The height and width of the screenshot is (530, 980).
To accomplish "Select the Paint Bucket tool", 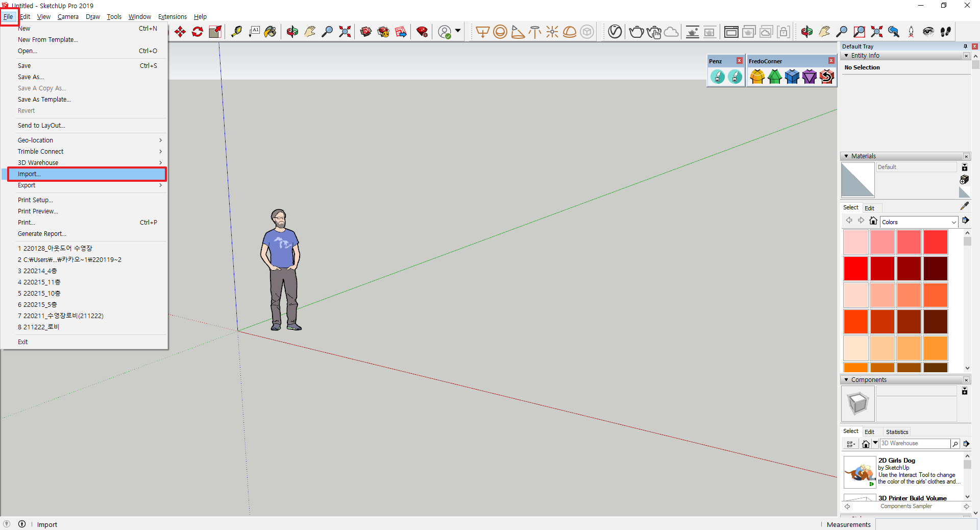I will pos(271,32).
